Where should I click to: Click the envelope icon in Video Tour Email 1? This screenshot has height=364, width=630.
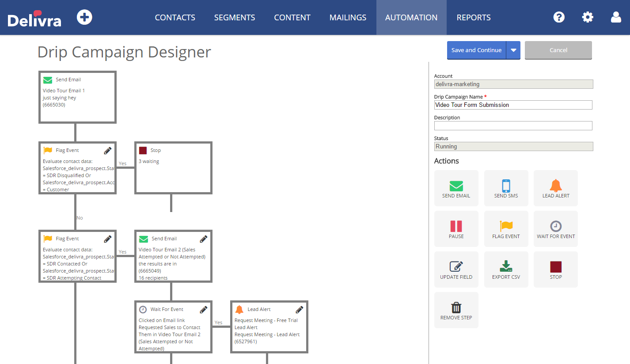47,80
